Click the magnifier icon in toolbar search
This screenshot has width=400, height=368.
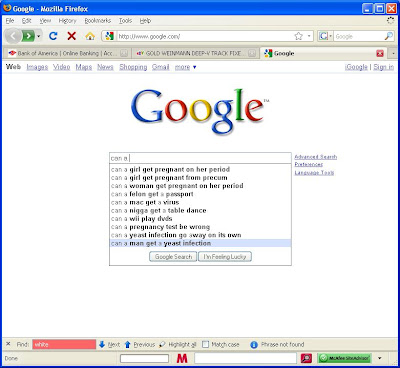(389, 36)
